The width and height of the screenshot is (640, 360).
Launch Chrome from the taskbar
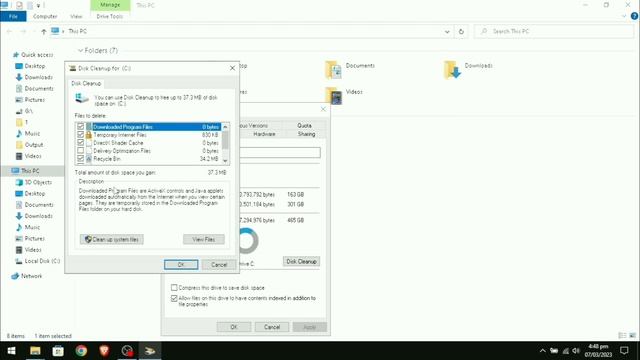pyautogui.click(x=81, y=351)
